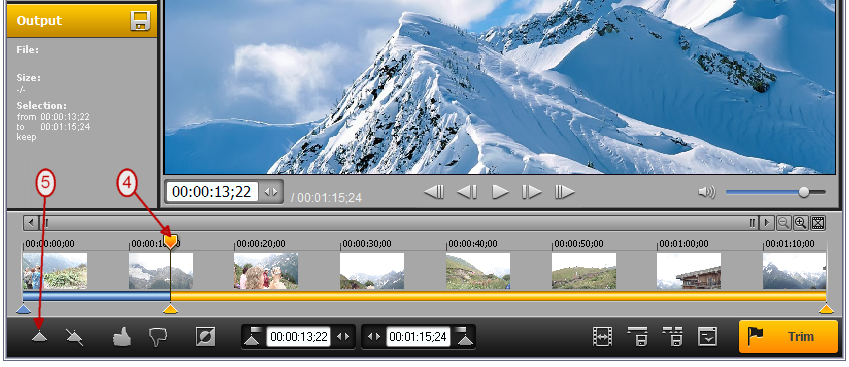Image resolution: width=849 pixels, height=367 pixels.
Task: Click the set start marker icon beside 00:00:13;22
Action: coord(253,336)
